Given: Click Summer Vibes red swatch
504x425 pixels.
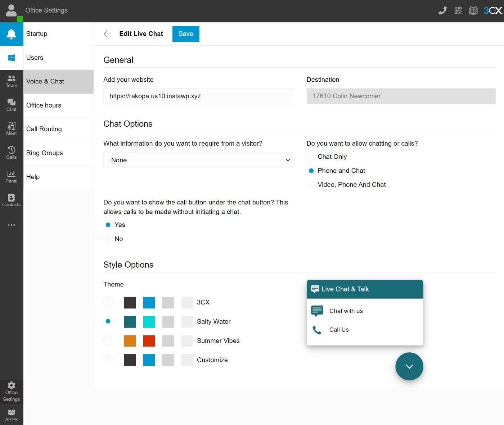Looking at the screenshot, I should [x=149, y=341].
